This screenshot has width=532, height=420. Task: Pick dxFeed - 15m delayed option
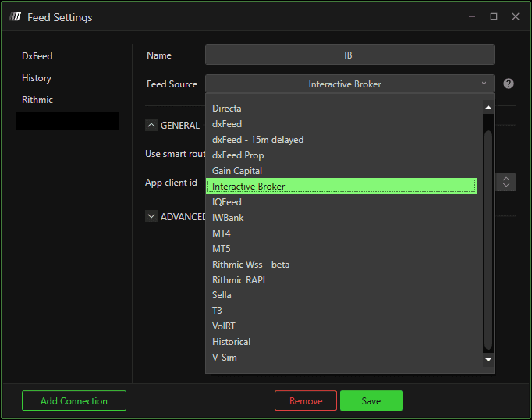pos(341,140)
